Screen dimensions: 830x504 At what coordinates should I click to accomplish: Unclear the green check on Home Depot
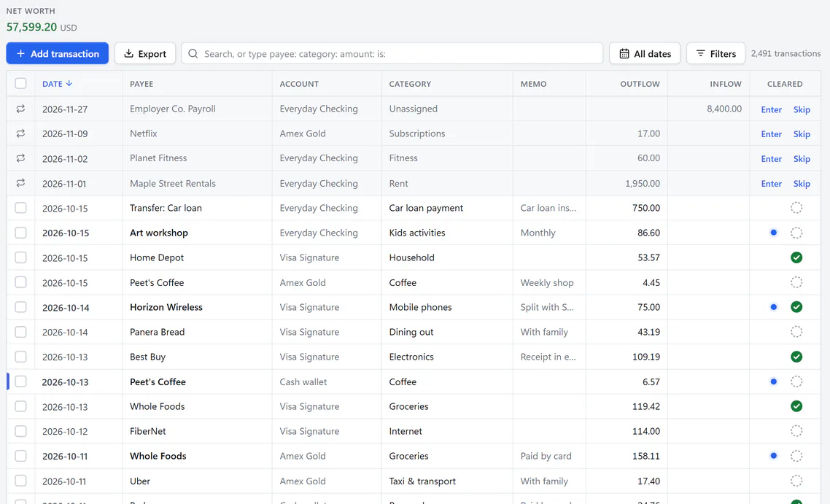click(796, 257)
